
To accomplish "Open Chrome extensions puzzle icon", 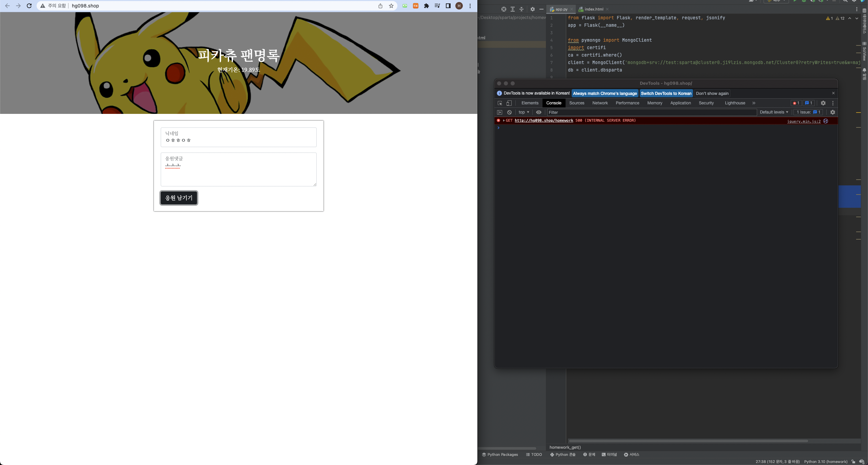I will pyautogui.click(x=427, y=6).
